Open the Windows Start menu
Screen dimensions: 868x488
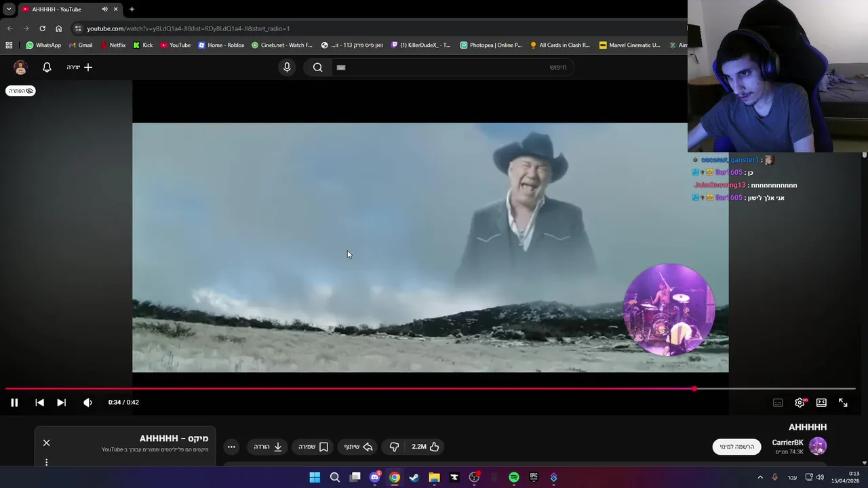315,477
